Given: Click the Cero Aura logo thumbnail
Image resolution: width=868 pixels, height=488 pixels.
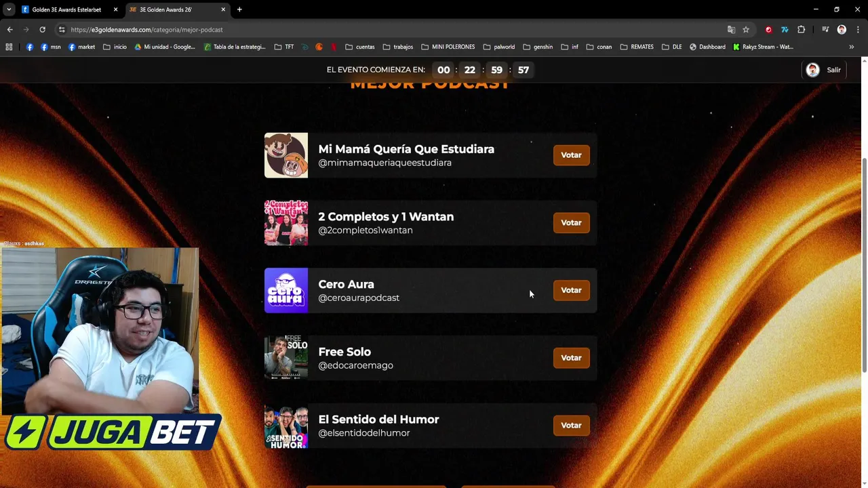Looking at the screenshot, I should tap(285, 290).
